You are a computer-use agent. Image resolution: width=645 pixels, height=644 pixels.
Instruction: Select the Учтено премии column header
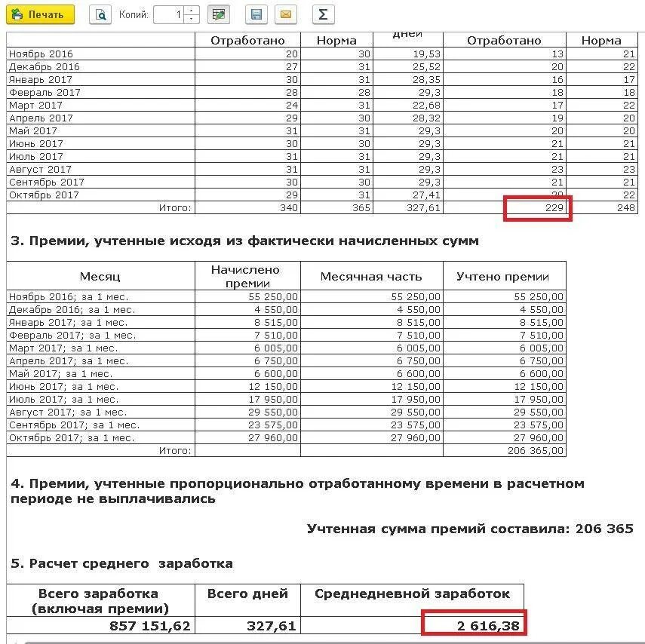click(505, 276)
